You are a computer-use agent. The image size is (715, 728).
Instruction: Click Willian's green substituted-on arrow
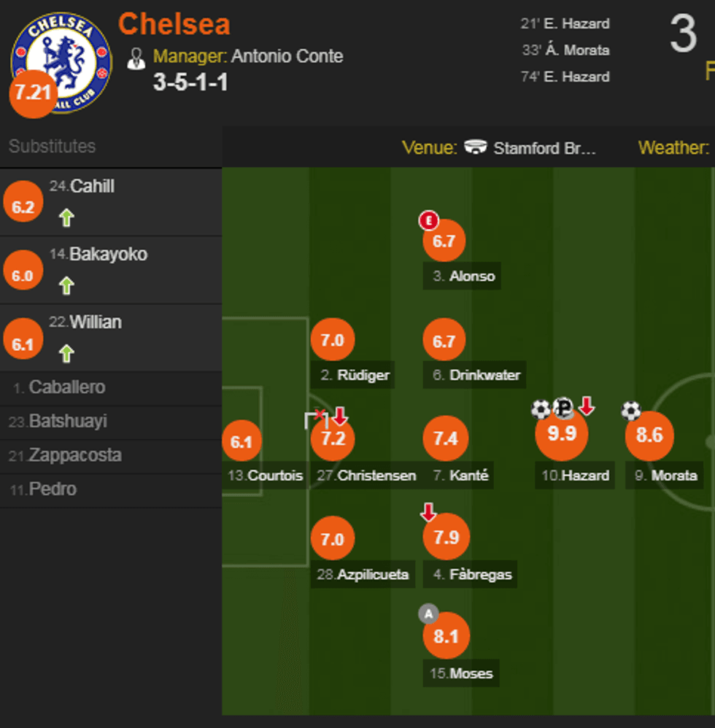click(66, 354)
